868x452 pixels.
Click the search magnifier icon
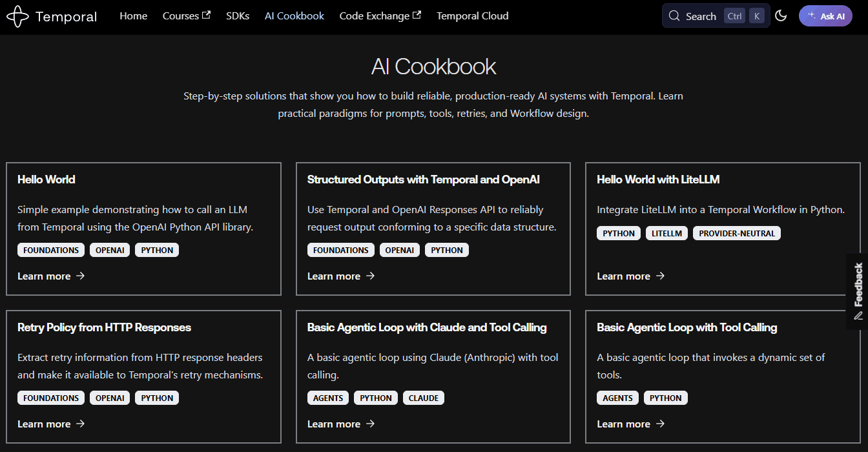pyautogui.click(x=674, y=16)
